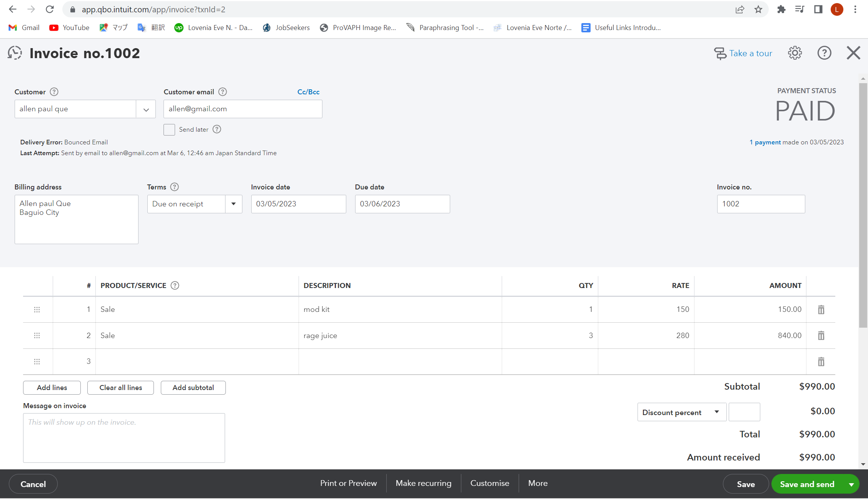Open the 1 payment link
The width and height of the screenshot is (868, 499).
pos(765,142)
